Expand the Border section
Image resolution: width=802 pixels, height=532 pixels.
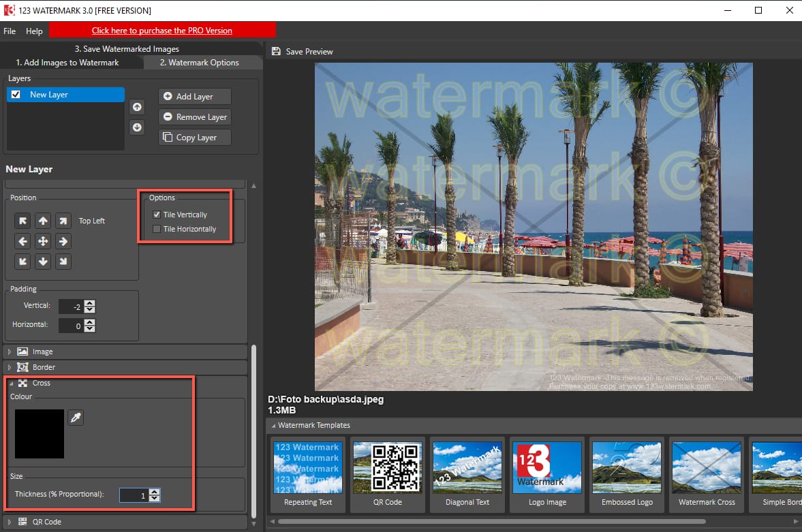coord(44,367)
